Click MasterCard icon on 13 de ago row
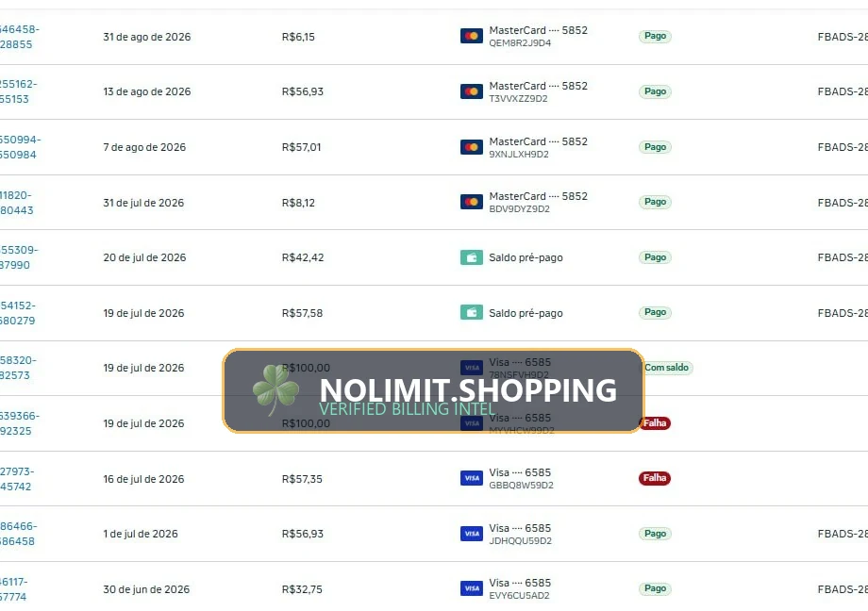 tap(472, 91)
